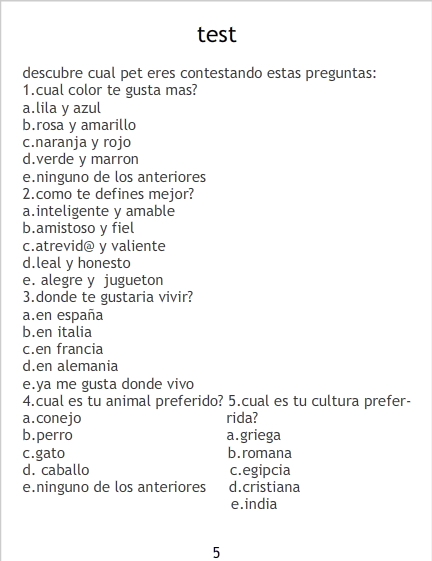432x561 pixels.
Task: Select answer 'a.lila y azul'
Action: tap(62, 108)
